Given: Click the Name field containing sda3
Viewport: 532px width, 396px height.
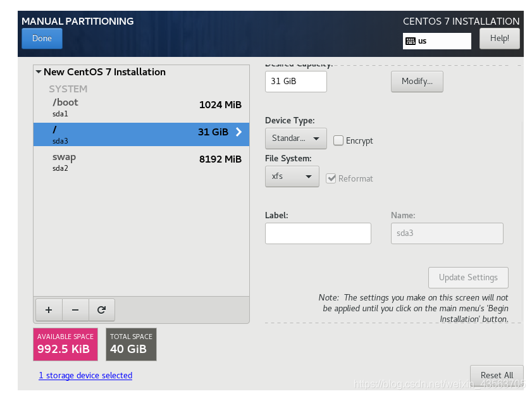Looking at the screenshot, I should [x=447, y=233].
